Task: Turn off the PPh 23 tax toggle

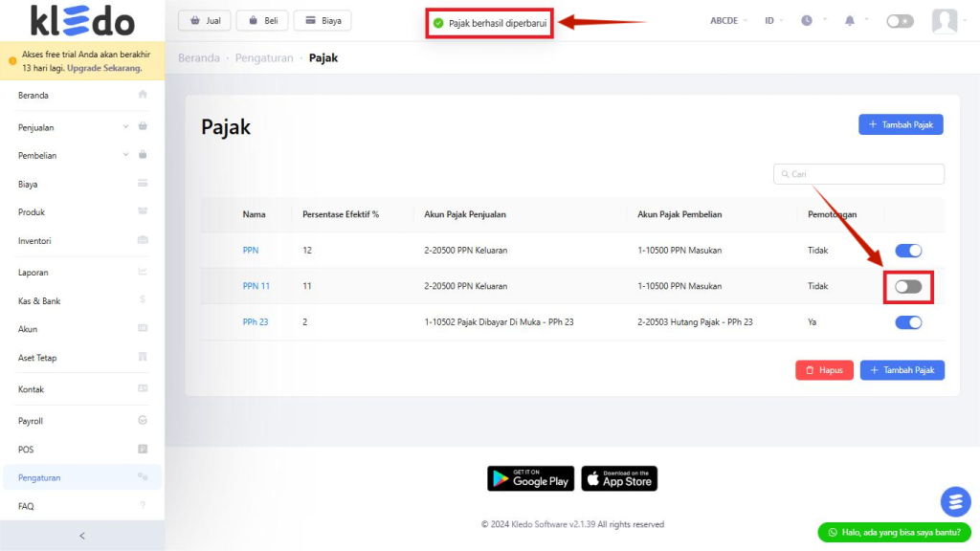Action: [908, 322]
